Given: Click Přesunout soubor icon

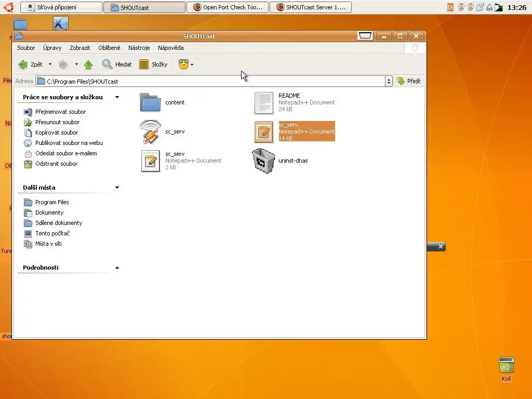Looking at the screenshot, I should point(28,122).
